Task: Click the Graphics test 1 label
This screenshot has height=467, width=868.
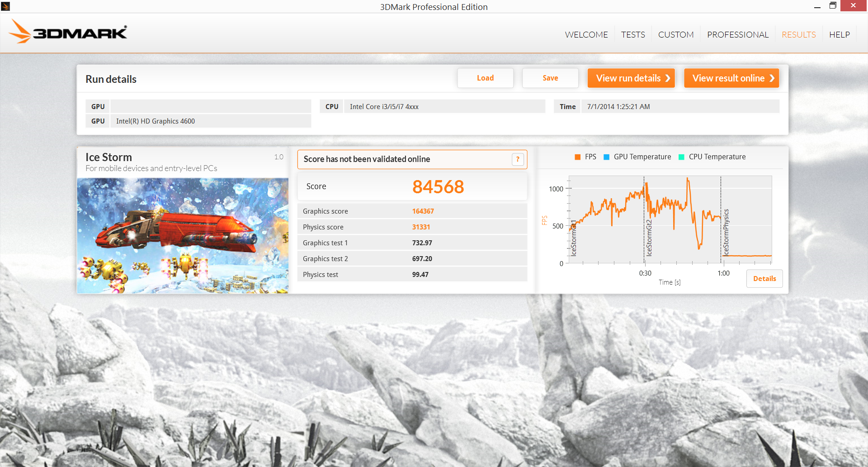Action: (325, 243)
